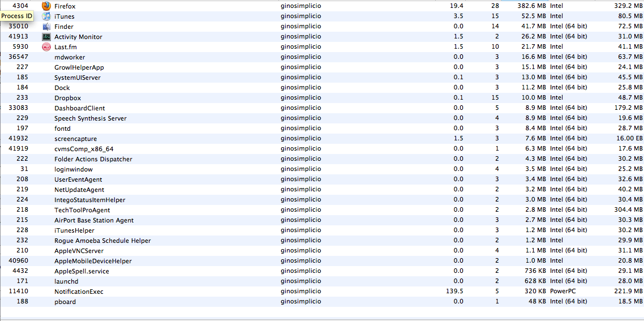Select the iTunesHelper process
The width and height of the screenshot is (644, 321).
tap(322, 230)
